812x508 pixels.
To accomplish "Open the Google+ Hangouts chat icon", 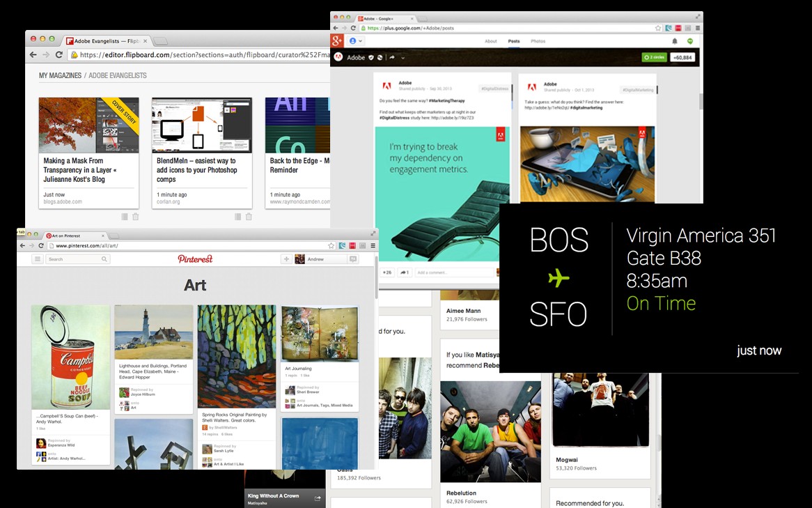I will [689, 41].
